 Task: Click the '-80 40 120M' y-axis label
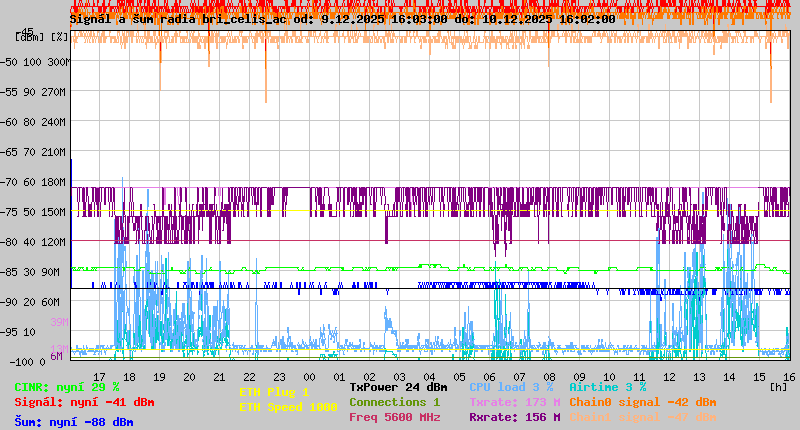pyautogui.click(x=33, y=242)
